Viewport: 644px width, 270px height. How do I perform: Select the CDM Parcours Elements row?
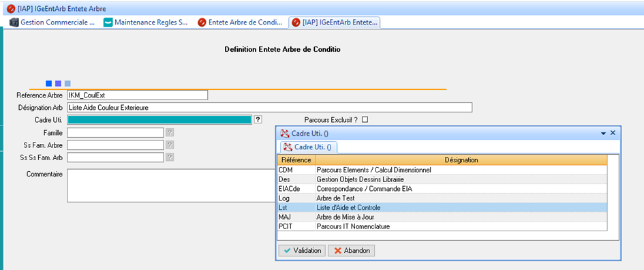pos(442,170)
